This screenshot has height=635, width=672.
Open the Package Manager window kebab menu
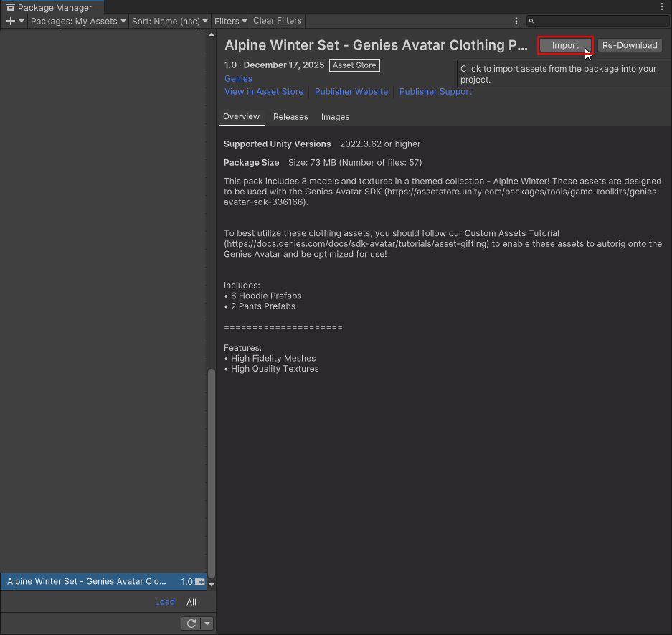coord(662,6)
